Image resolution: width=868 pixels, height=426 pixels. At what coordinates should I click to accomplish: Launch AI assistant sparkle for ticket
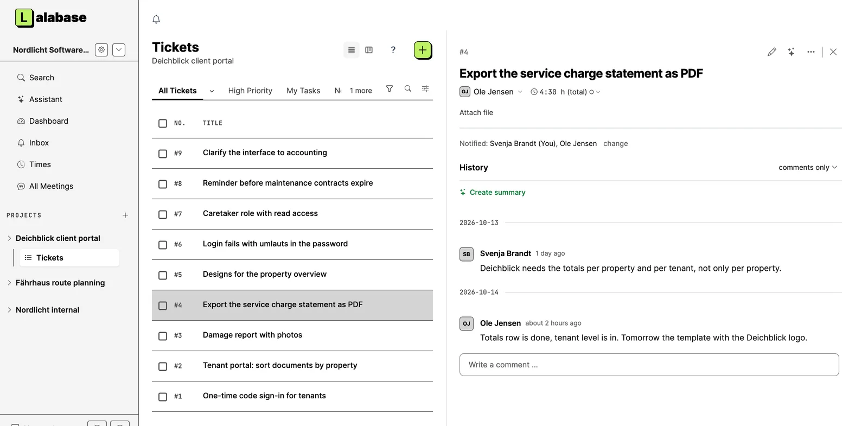pos(792,52)
